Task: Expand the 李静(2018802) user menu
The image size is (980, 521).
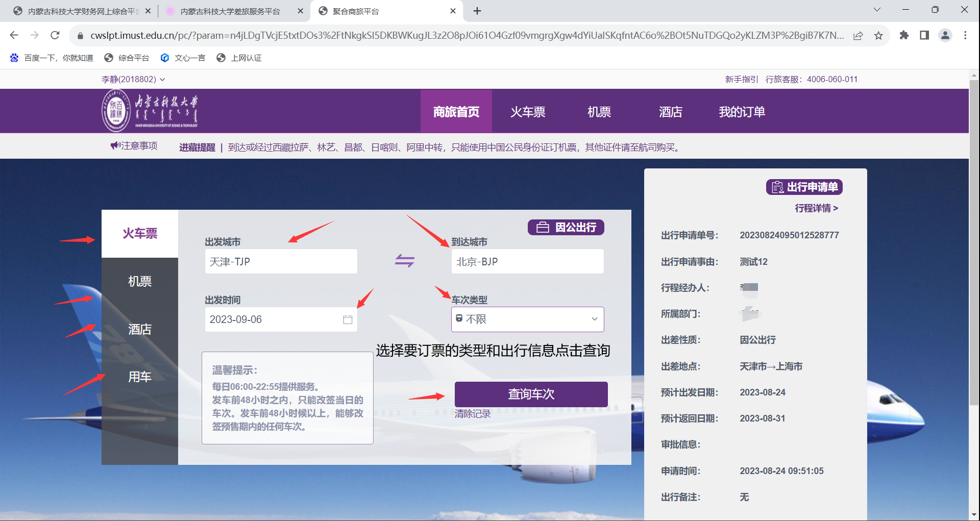Action: pyautogui.click(x=133, y=79)
